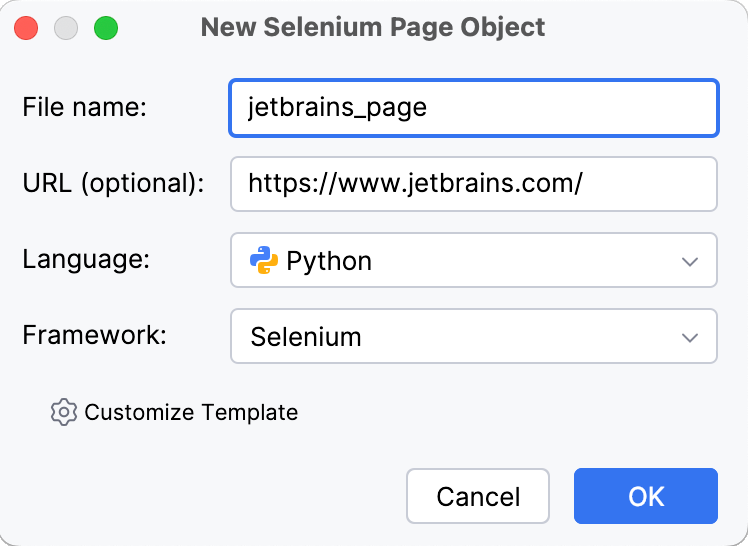Minimize the dialog using the yellow button
The width and height of the screenshot is (748, 546).
point(66,28)
